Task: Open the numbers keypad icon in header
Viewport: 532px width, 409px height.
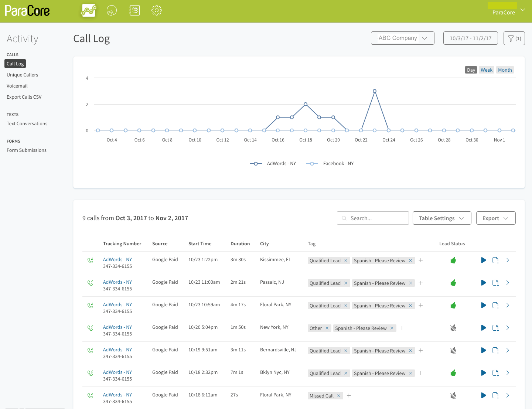Action: click(x=134, y=10)
